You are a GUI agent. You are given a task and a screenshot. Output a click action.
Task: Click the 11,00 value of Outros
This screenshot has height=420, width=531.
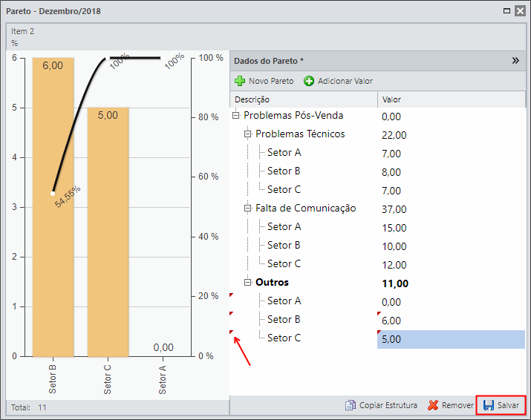coord(395,283)
